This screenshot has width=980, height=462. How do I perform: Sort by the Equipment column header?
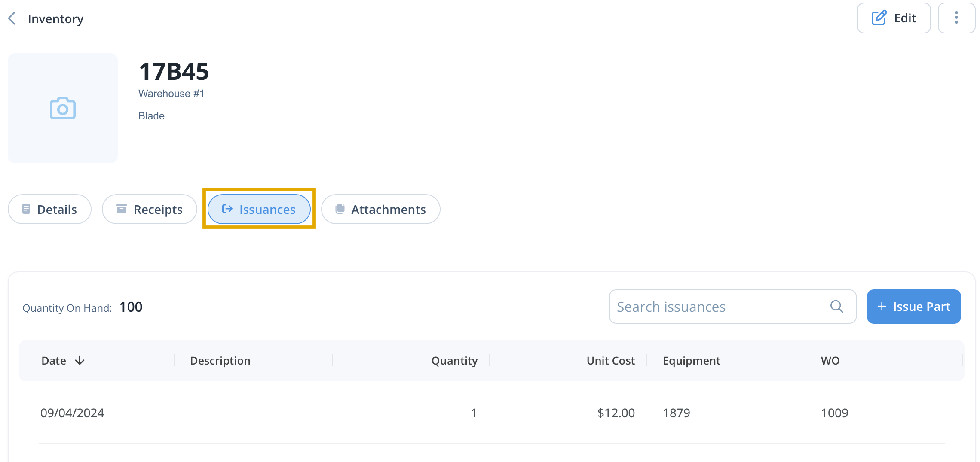pyautogui.click(x=691, y=361)
